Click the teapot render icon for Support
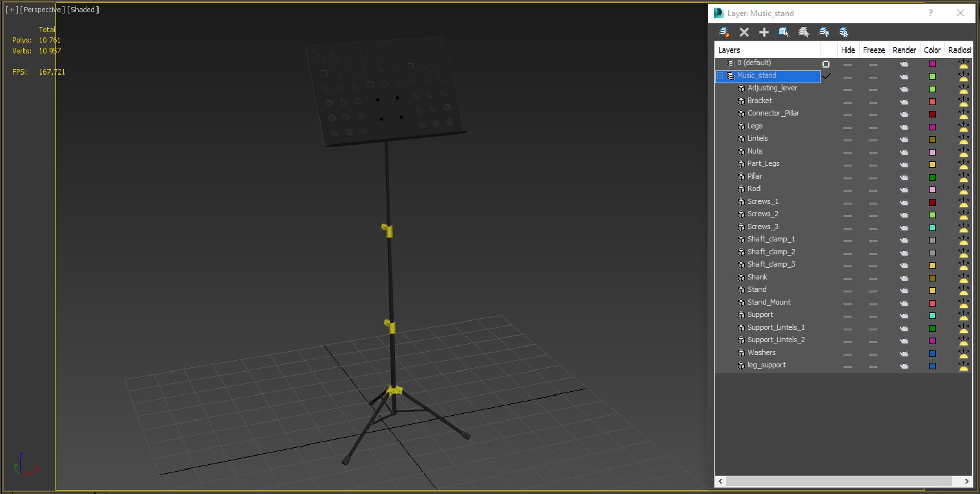The image size is (980, 494). coord(904,316)
